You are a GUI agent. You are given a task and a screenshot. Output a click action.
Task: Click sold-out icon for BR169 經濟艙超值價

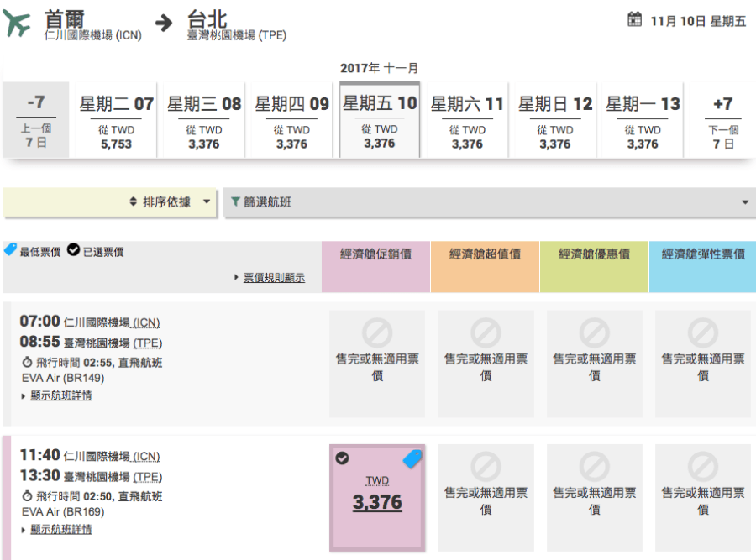coord(486,467)
